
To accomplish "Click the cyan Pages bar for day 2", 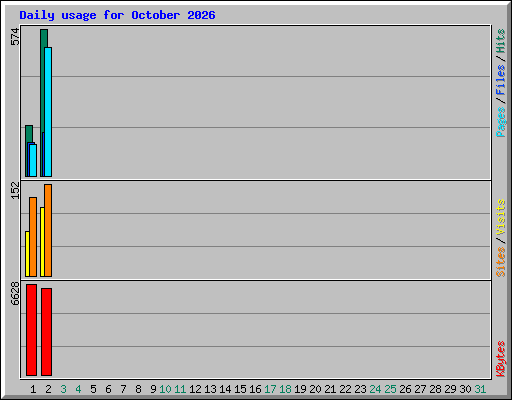I will pyautogui.click(x=48, y=112).
